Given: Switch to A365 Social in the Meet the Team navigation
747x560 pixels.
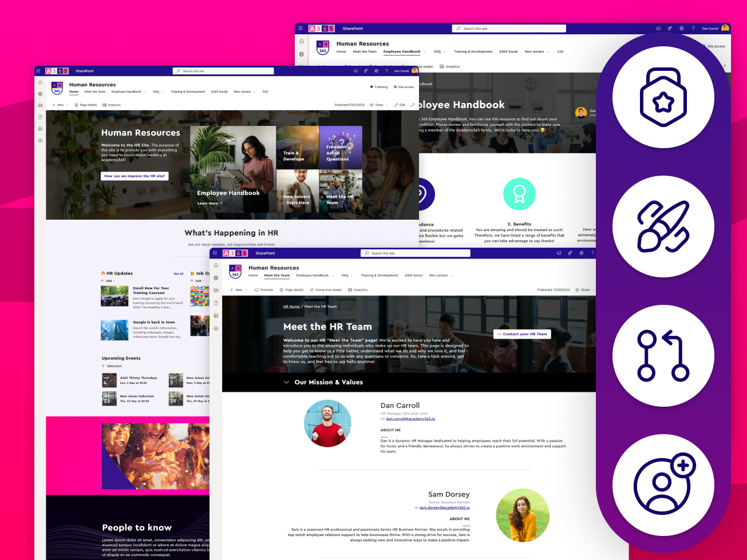Looking at the screenshot, I should pos(413,275).
